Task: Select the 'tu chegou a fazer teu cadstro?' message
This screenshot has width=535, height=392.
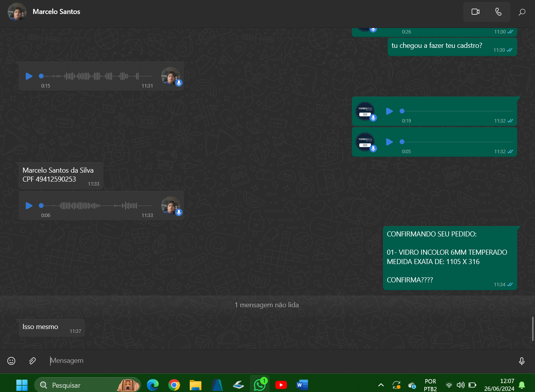Action: point(453,47)
